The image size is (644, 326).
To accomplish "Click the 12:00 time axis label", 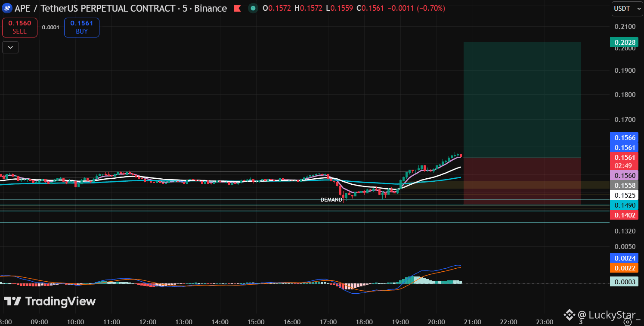I will click(x=148, y=322).
